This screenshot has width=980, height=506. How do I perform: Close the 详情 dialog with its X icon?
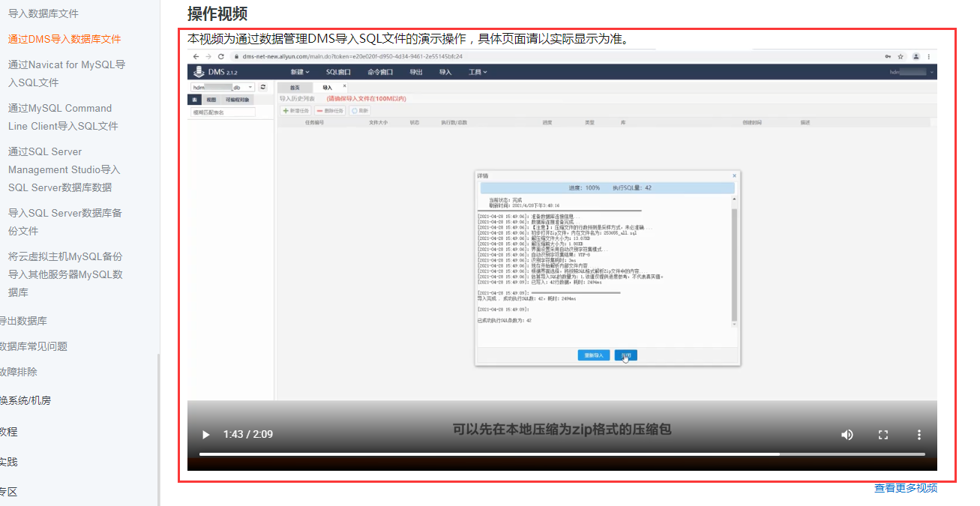coord(734,175)
